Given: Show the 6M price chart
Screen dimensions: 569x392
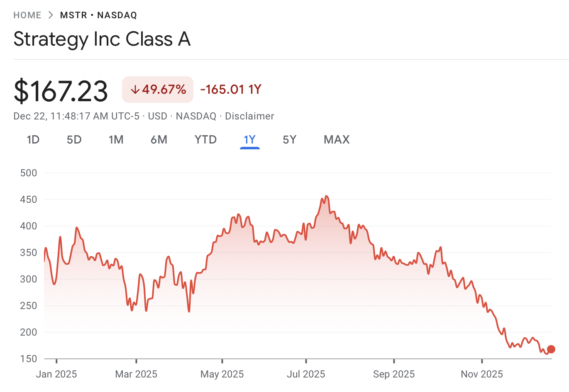Looking at the screenshot, I should pos(159,140).
